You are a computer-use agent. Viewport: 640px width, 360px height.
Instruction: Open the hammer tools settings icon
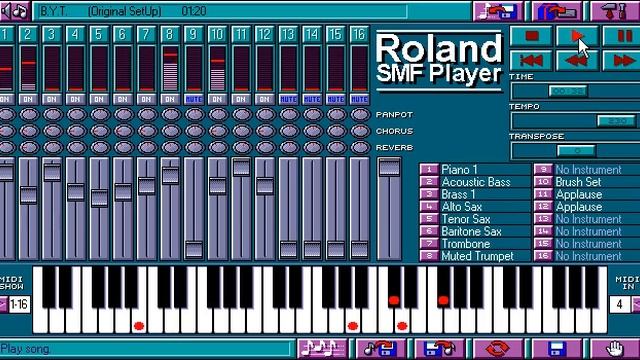click(x=616, y=11)
